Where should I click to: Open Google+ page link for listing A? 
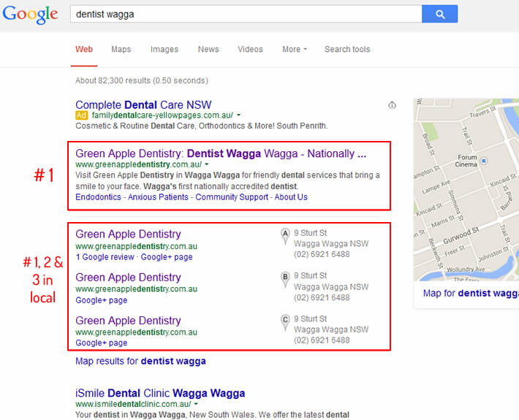click(x=167, y=257)
